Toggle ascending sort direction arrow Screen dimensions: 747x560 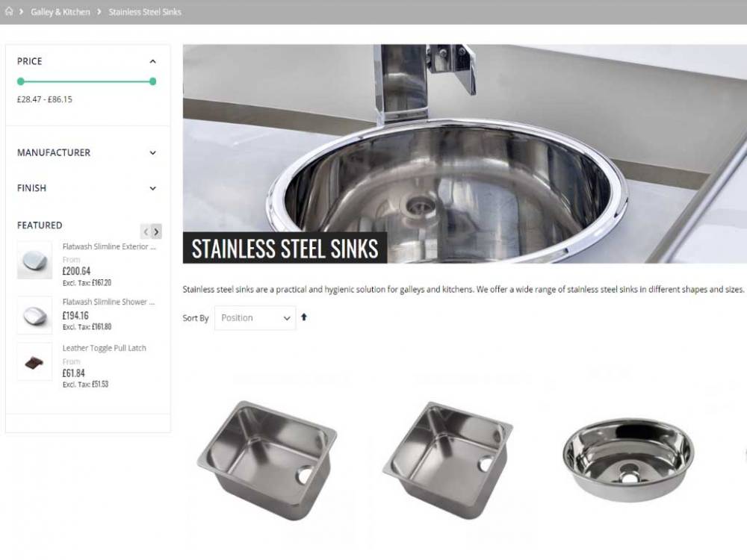tap(304, 317)
